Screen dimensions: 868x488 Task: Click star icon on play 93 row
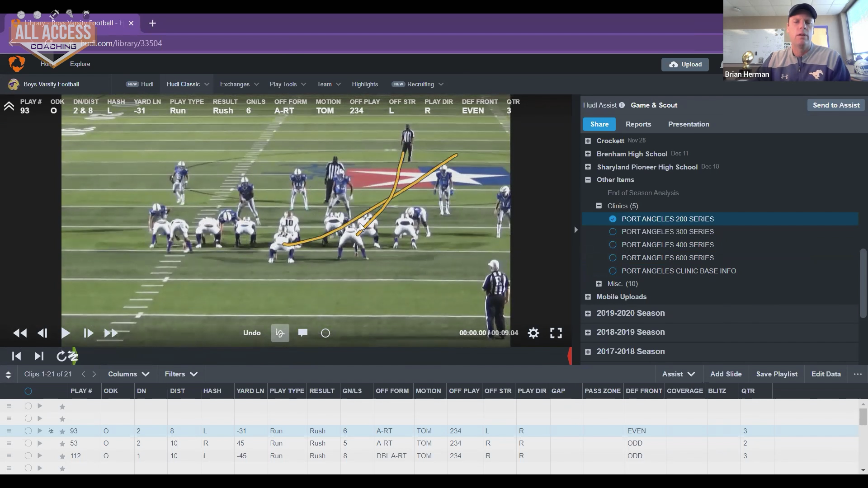(62, 432)
